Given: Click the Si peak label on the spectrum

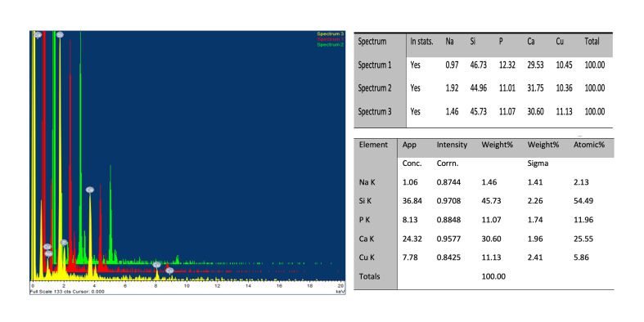Looking at the screenshot, I should point(60,35).
